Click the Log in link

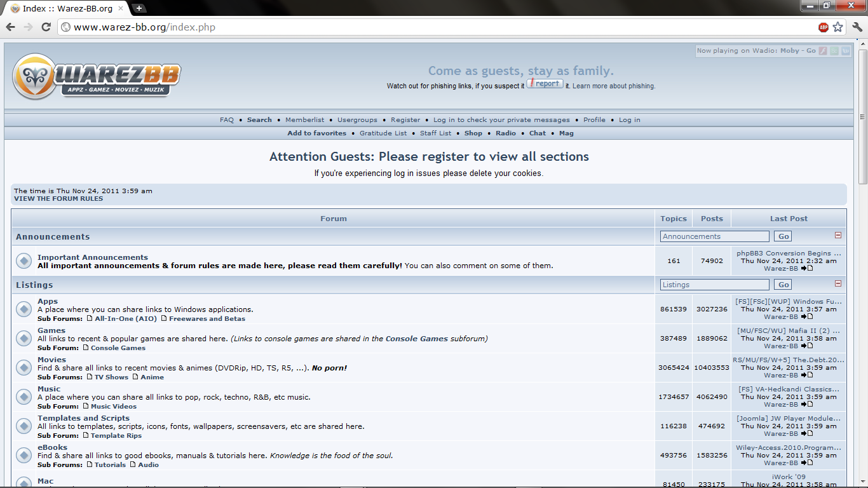tap(630, 120)
